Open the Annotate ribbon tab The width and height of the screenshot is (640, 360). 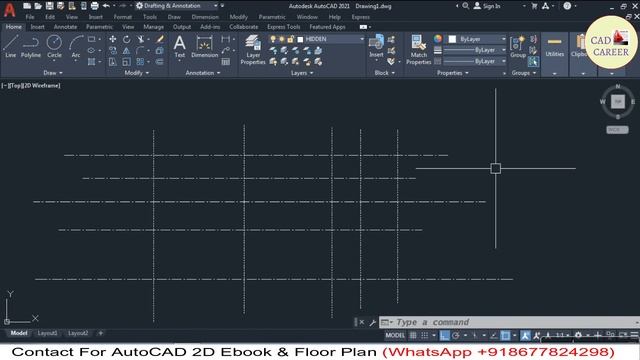[65, 27]
